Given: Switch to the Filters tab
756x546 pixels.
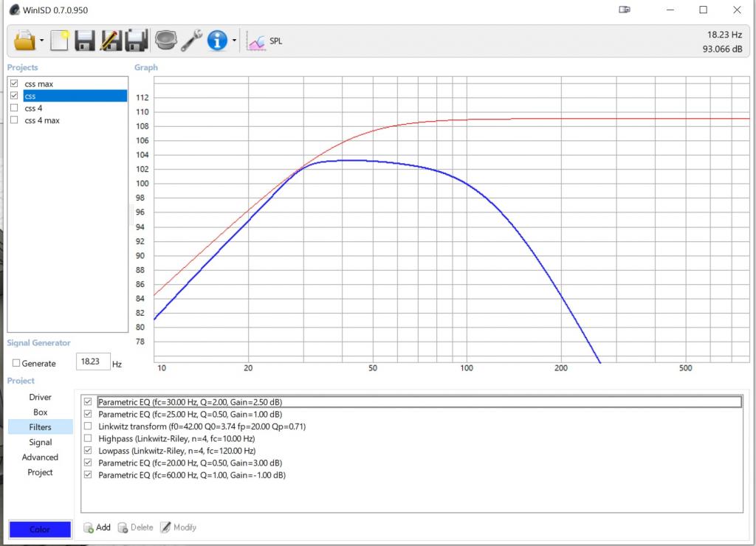Looking at the screenshot, I should [x=40, y=427].
